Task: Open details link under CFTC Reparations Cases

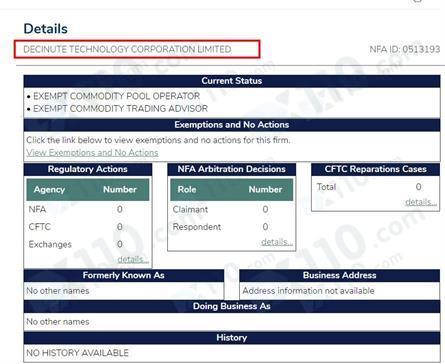Action: coord(421,202)
